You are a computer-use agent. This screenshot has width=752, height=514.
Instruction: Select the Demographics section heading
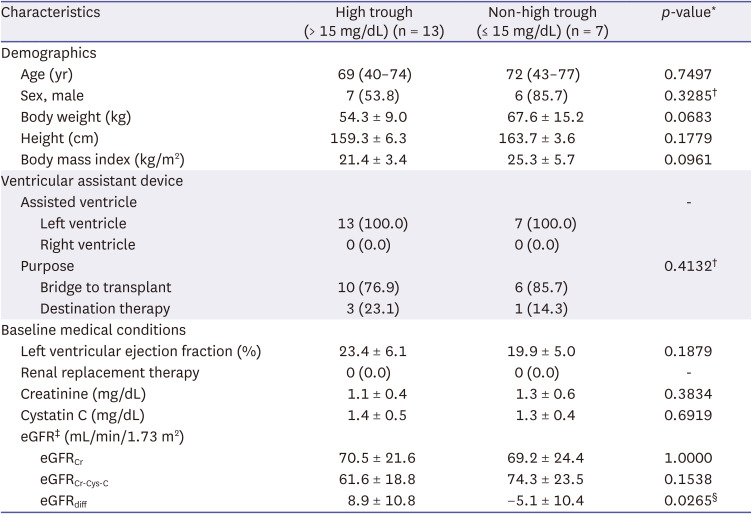[x=47, y=53]
